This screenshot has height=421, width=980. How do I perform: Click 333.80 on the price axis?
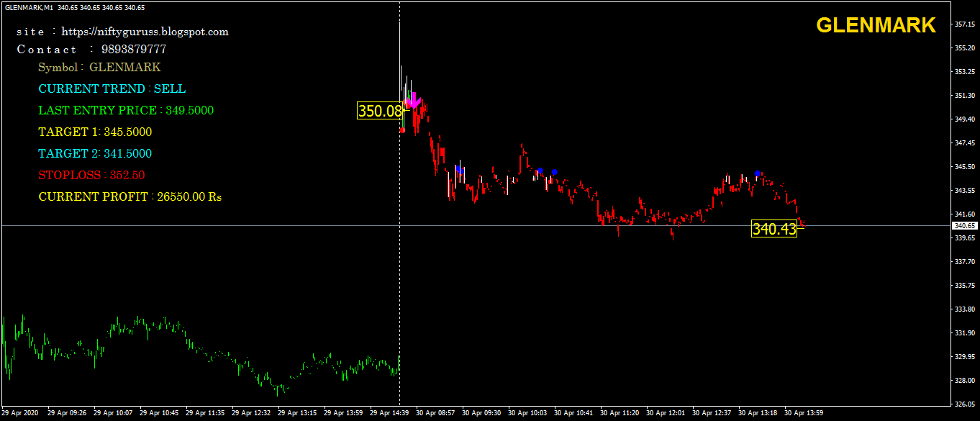[964, 309]
